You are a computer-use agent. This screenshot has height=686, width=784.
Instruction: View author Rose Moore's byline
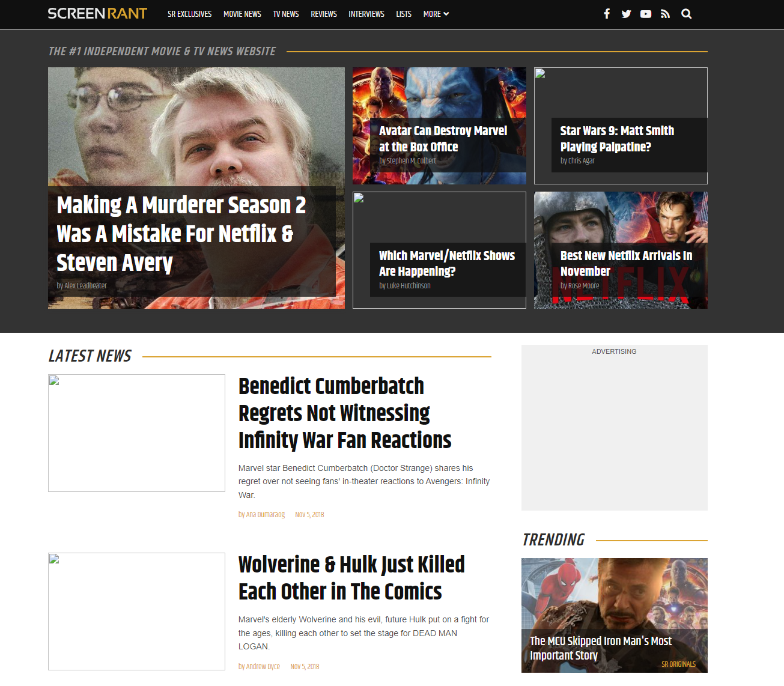coord(580,286)
